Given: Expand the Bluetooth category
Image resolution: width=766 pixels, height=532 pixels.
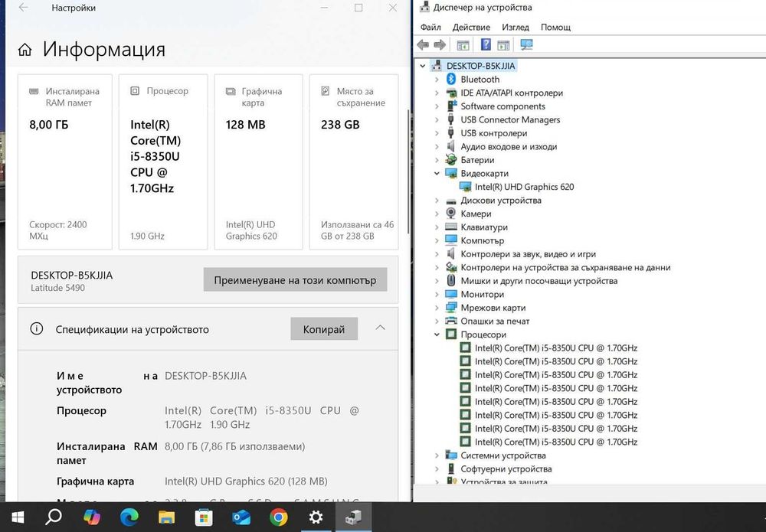Looking at the screenshot, I should [437, 79].
